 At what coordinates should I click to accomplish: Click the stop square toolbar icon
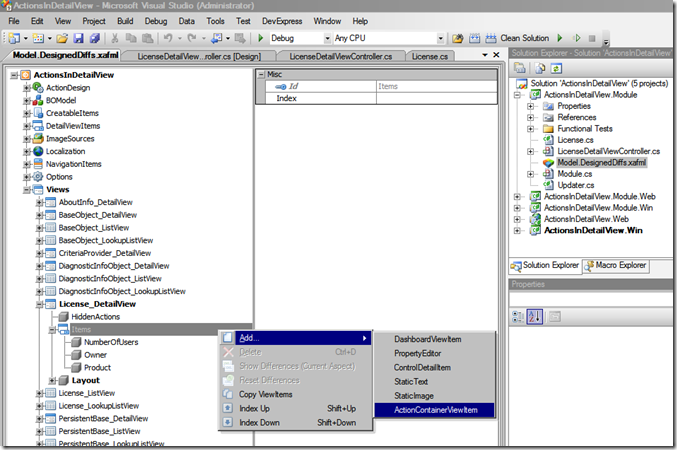[x=592, y=38]
